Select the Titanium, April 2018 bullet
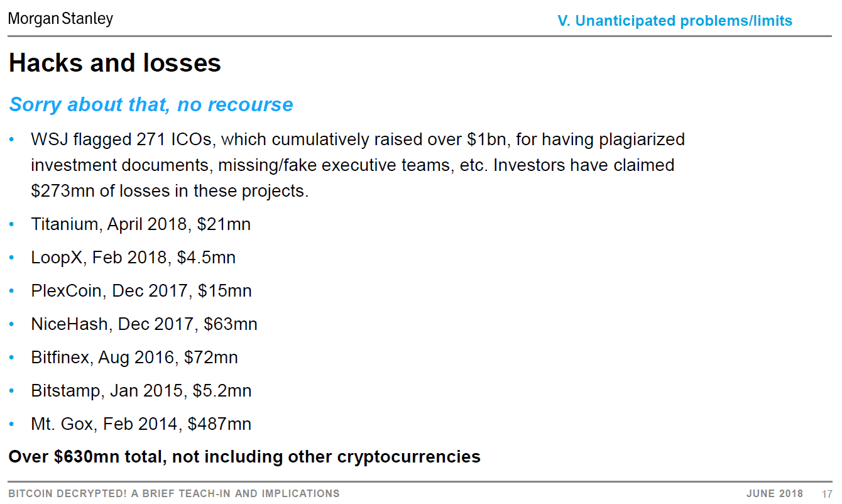The image size is (842, 504). (x=141, y=224)
